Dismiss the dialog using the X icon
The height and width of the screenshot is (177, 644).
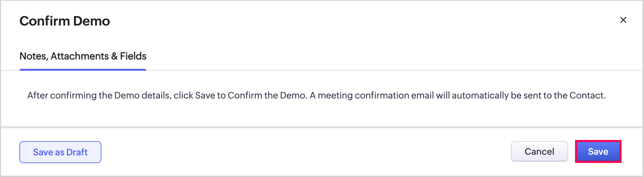click(623, 20)
